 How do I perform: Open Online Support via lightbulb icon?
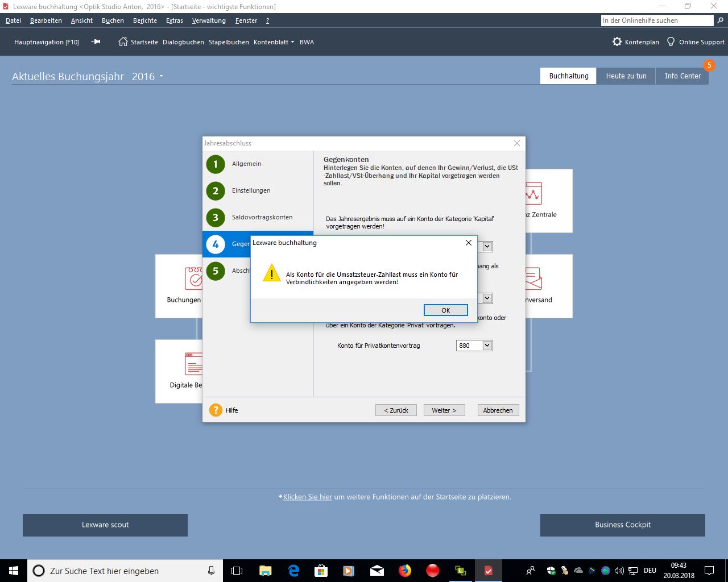671,41
